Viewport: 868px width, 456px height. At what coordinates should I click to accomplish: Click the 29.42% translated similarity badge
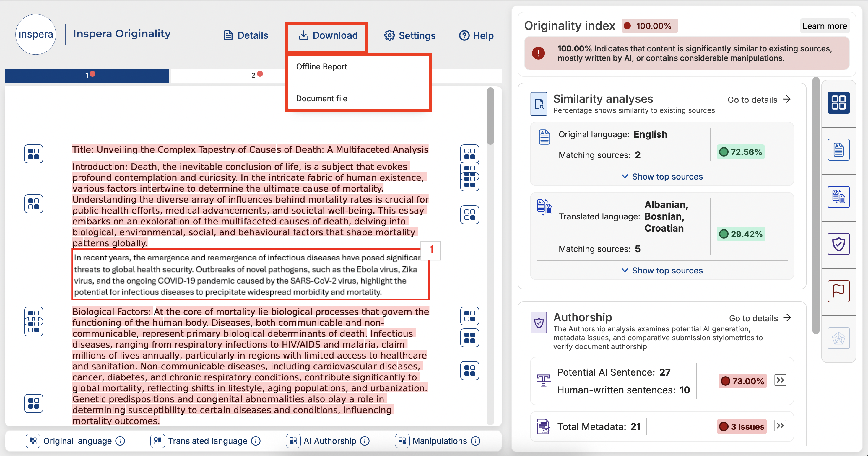pyautogui.click(x=741, y=234)
